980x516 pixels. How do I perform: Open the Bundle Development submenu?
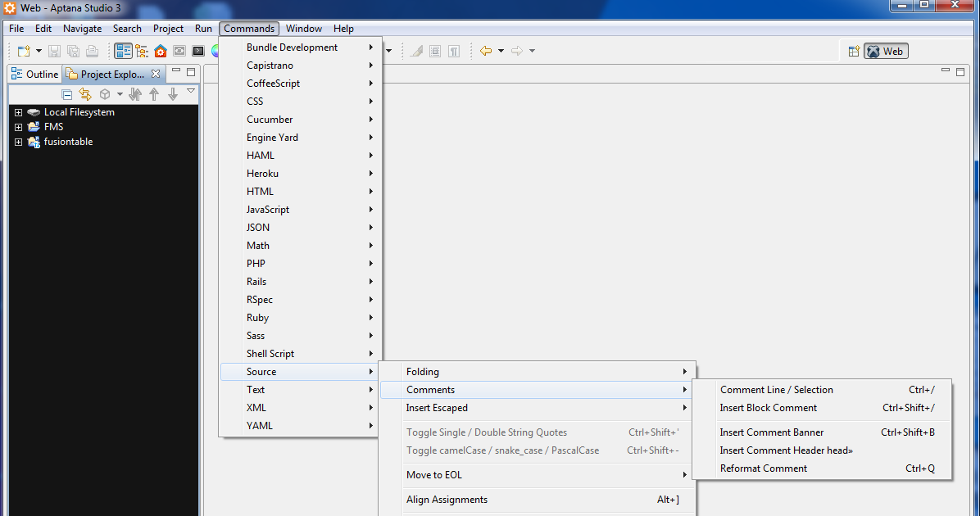[x=300, y=48]
